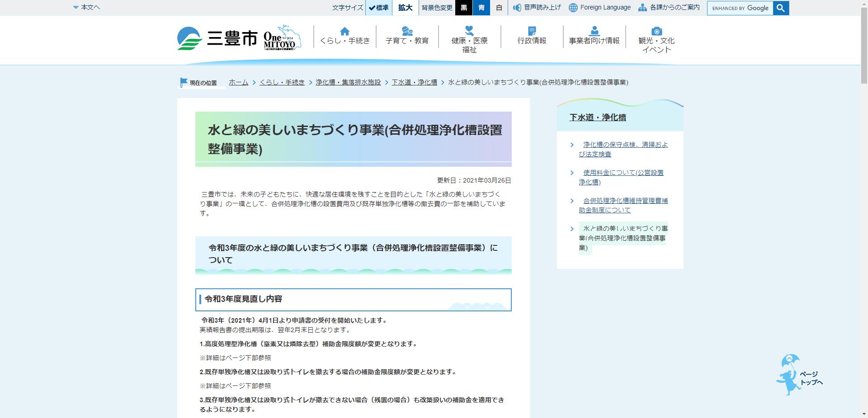Set background color to 白
Viewport: 868px width, 418px height.
click(x=498, y=8)
